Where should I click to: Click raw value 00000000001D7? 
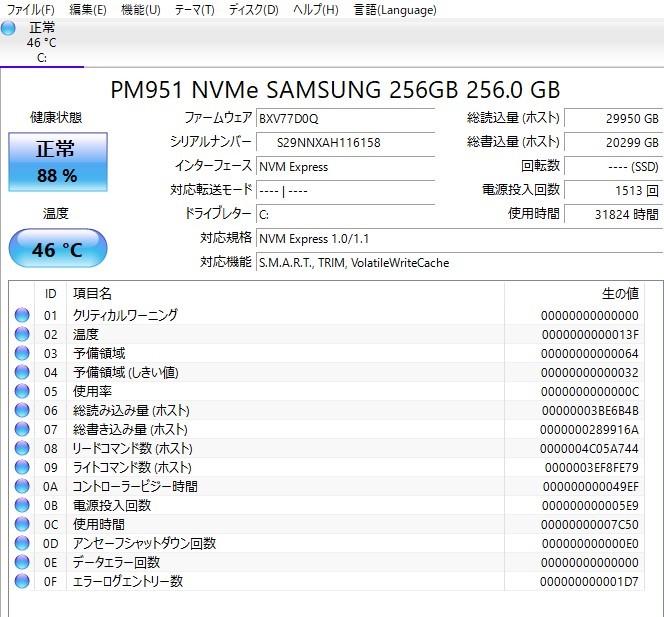(x=589, y=581)
